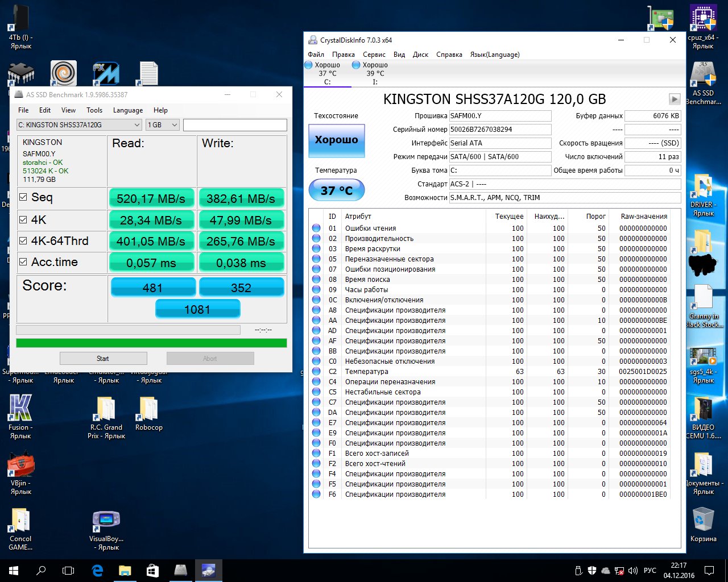The image size is (728, 582).
Task: Open the Action Center notification icon
Action: coord(709,571)
